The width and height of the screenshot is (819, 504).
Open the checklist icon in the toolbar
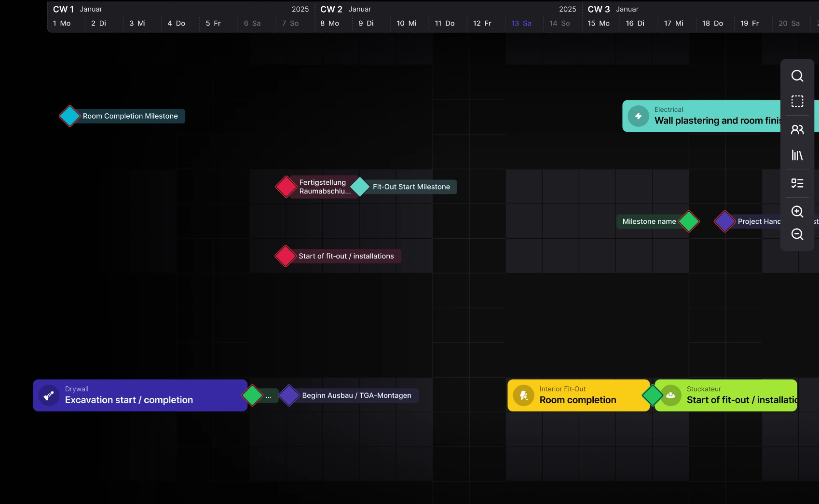point(797,183)
